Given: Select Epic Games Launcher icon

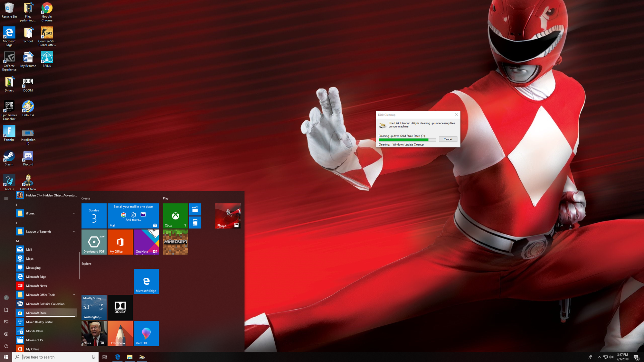Looking at the screenshot, I should 9,110.
